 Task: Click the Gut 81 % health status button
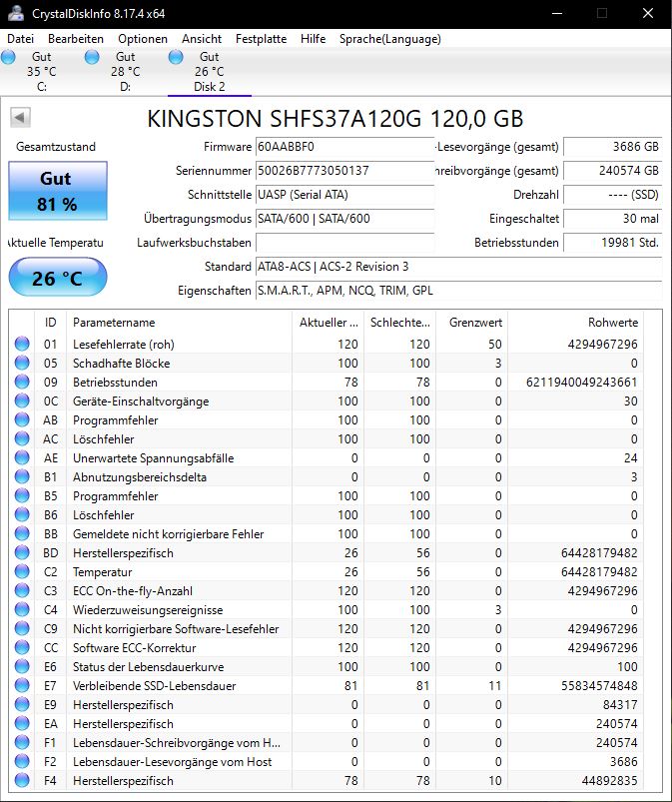point(57,191)
